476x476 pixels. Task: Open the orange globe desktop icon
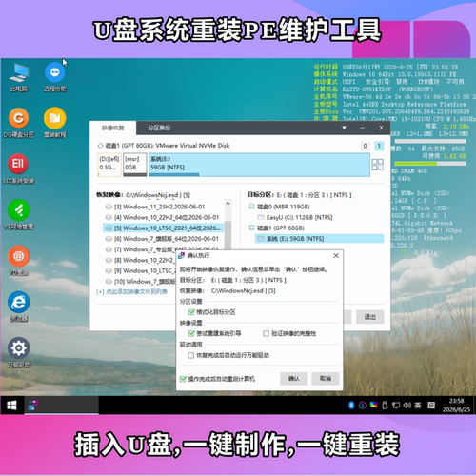[x=19, y=256]
